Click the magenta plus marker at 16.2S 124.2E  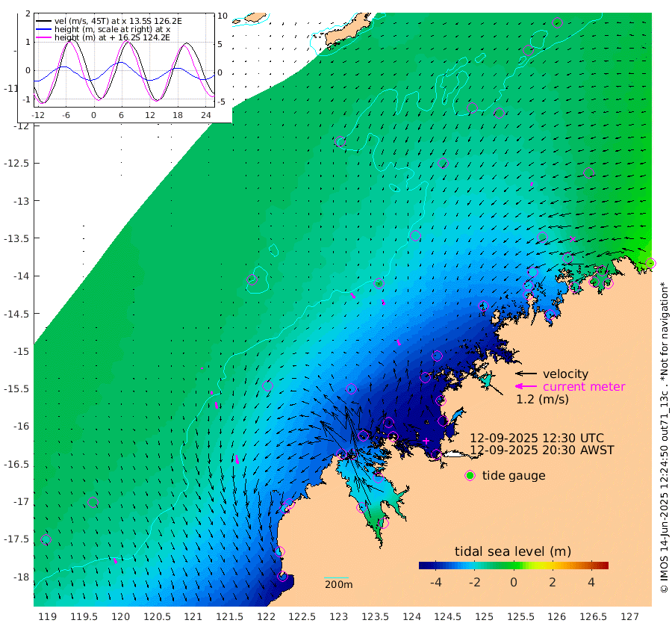[426, 441]
